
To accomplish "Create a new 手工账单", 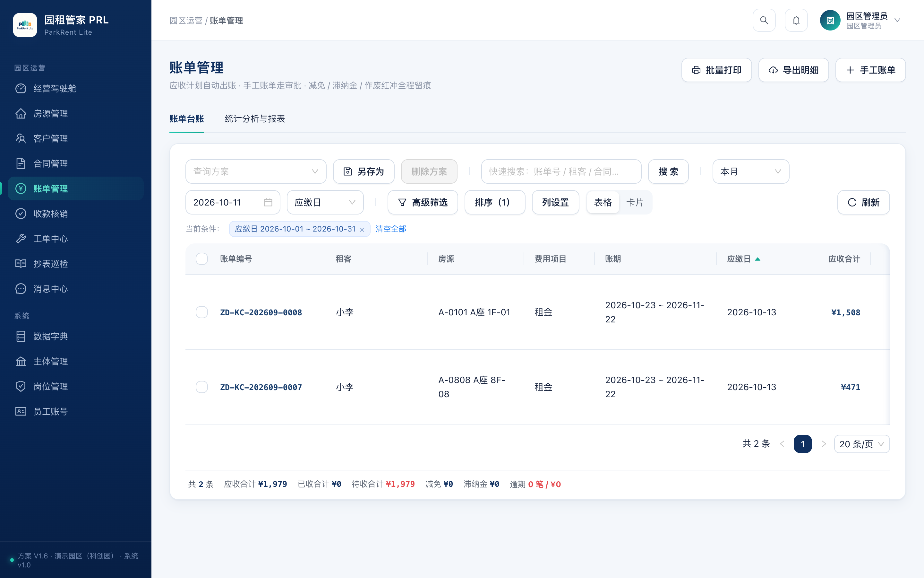I will [870, 70].
